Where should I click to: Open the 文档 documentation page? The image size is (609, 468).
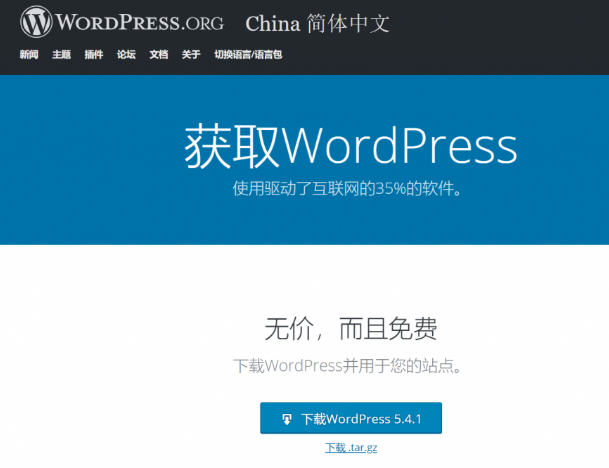point(158,55)
